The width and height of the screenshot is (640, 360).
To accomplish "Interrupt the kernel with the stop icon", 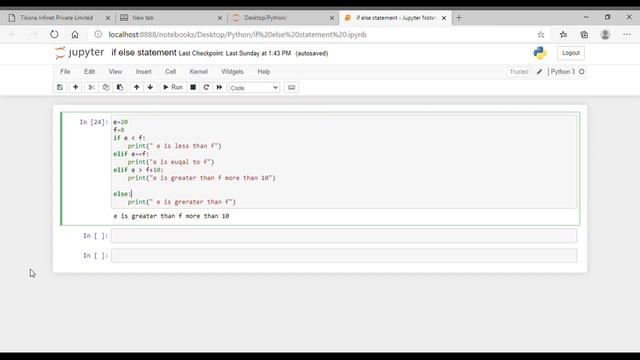I will [193, 87].
